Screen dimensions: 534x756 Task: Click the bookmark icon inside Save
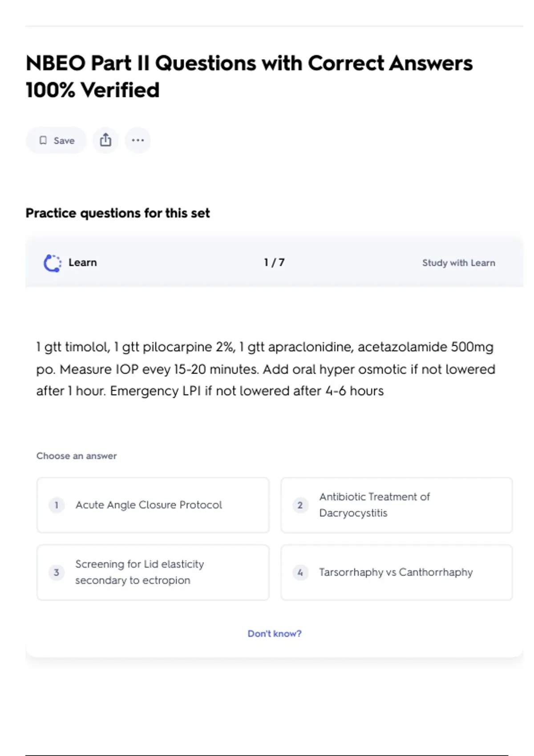(x=43, y=141)
